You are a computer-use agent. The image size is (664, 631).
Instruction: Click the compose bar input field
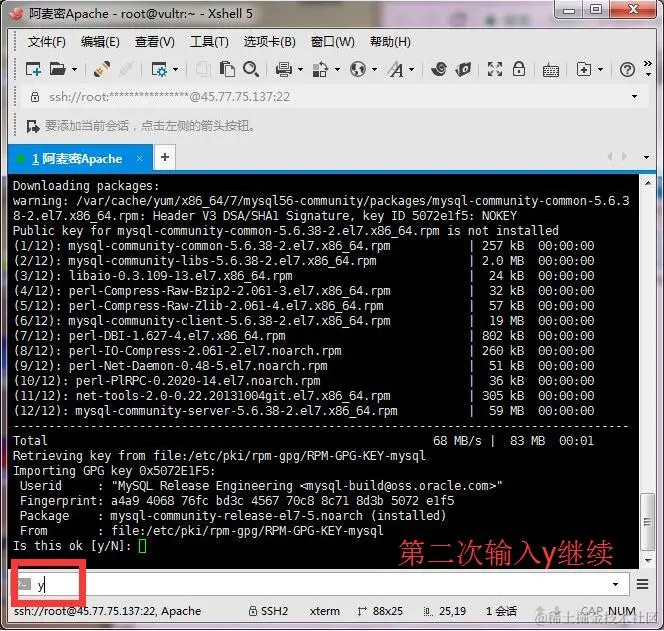[x=322, y=585]
